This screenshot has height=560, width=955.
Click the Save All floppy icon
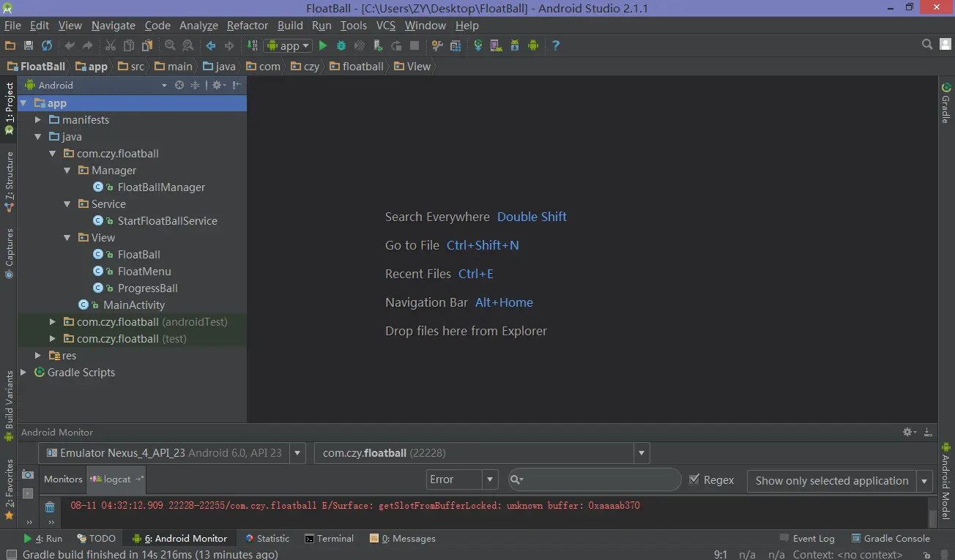tap(29, 45)
